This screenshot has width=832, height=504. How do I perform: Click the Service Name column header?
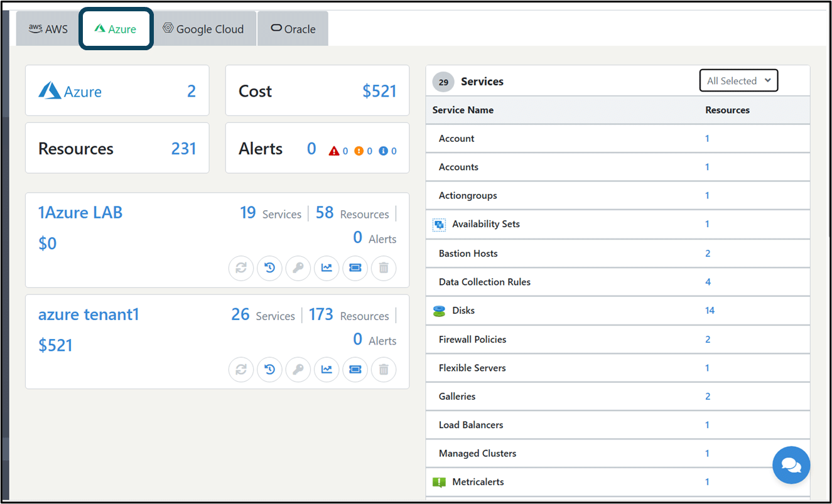pos(463,110)
